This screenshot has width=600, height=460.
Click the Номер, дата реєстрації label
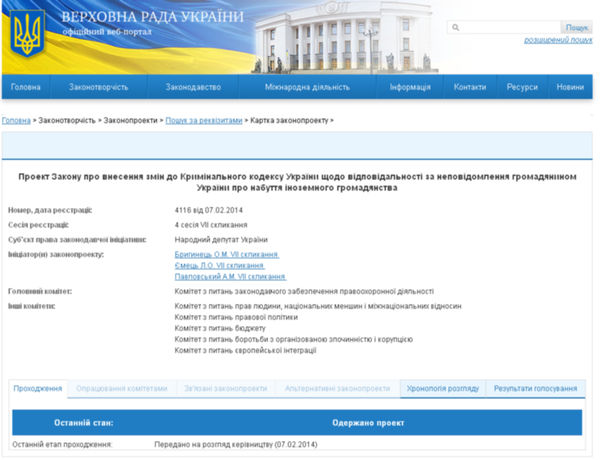click(50, 210)
